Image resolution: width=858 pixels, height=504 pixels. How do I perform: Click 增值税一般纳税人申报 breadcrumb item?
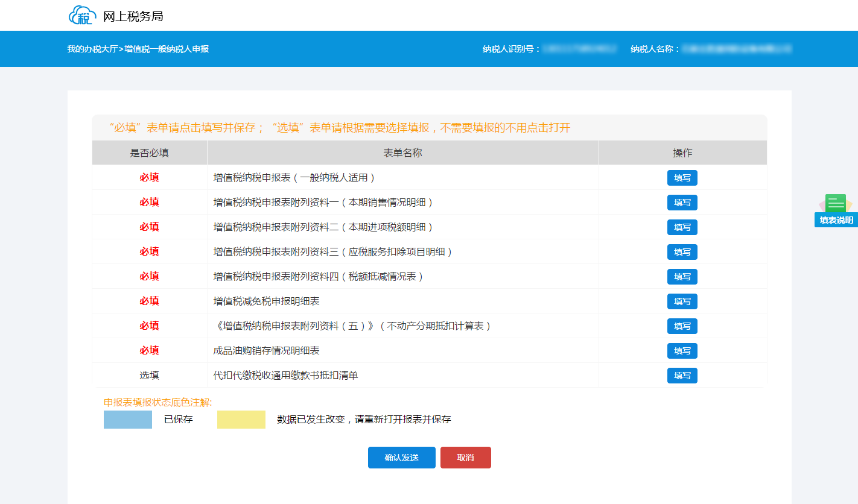point(167,49)
